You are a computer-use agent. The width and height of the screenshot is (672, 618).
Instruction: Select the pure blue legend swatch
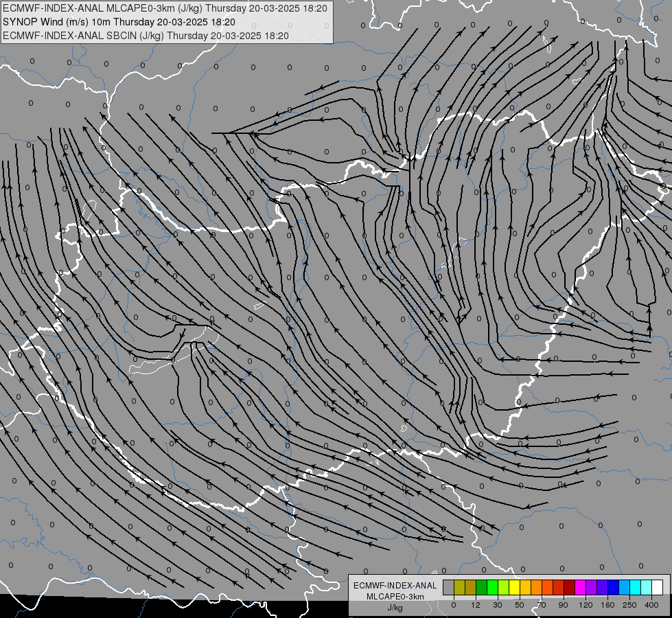coord(613,588)
